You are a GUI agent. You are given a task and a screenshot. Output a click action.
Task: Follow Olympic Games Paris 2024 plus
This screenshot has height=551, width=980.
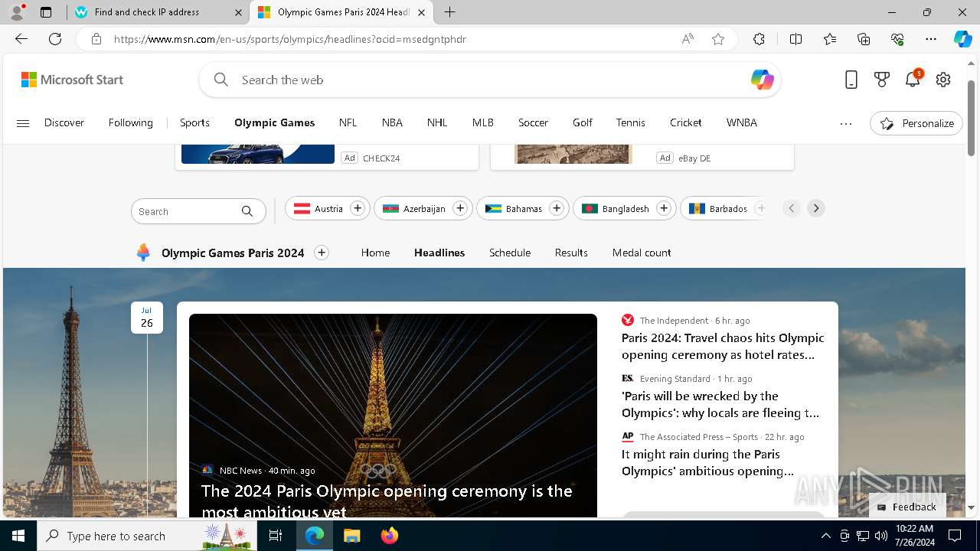click(322, 253)
